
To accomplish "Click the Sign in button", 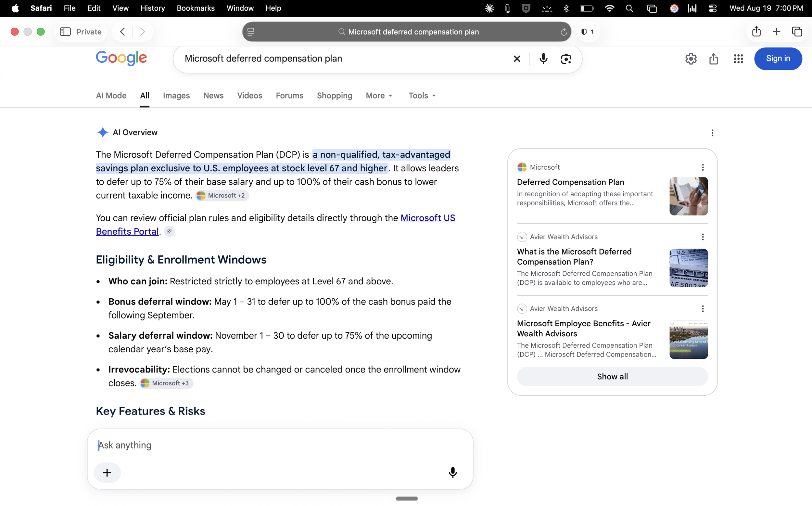I will (x=778, y=58).
